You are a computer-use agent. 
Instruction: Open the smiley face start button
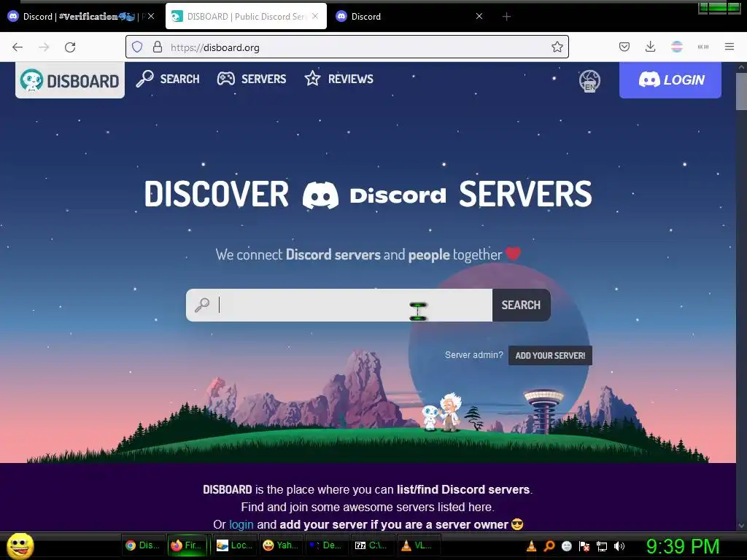tap(20, 545)
